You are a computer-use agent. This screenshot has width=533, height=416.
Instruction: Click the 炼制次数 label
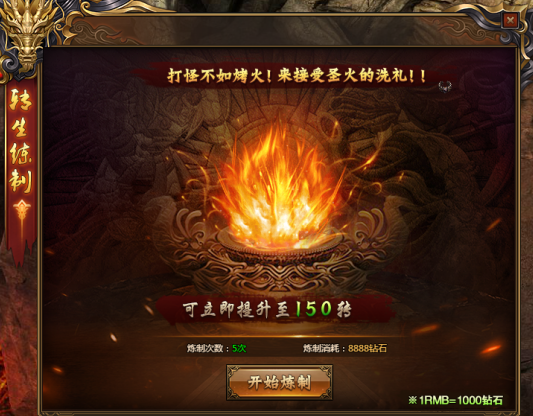tap(205, 348)
